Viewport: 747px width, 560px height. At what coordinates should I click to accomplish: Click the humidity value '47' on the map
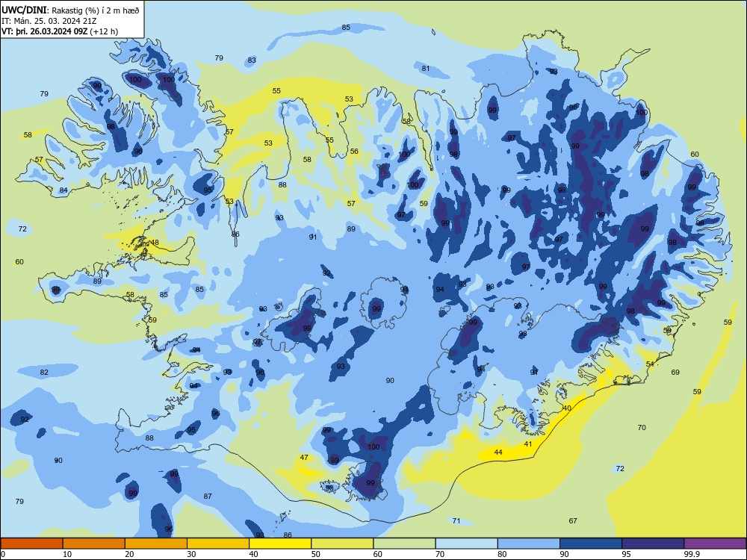[x=304, y=457]
